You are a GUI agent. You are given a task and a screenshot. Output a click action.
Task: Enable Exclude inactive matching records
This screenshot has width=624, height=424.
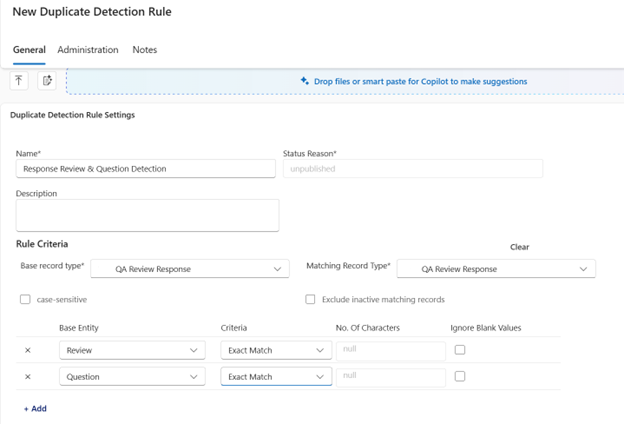(310, 299)
